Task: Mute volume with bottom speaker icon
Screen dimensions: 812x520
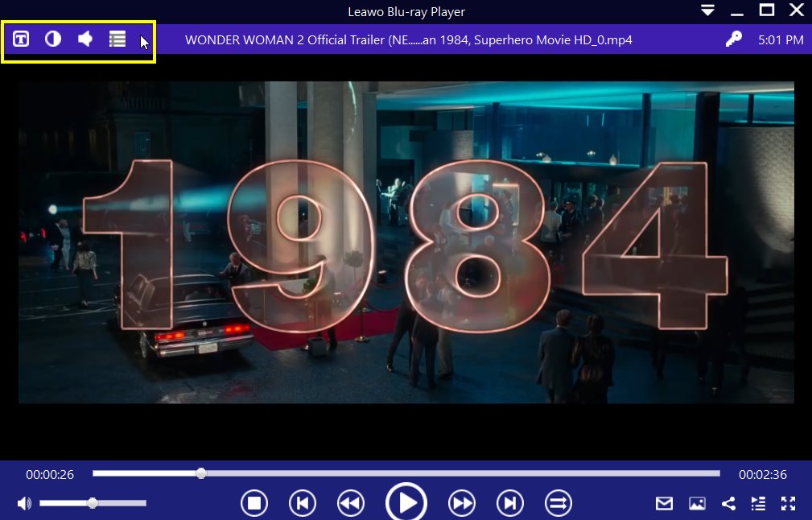Action: click(x=24, y=503)
